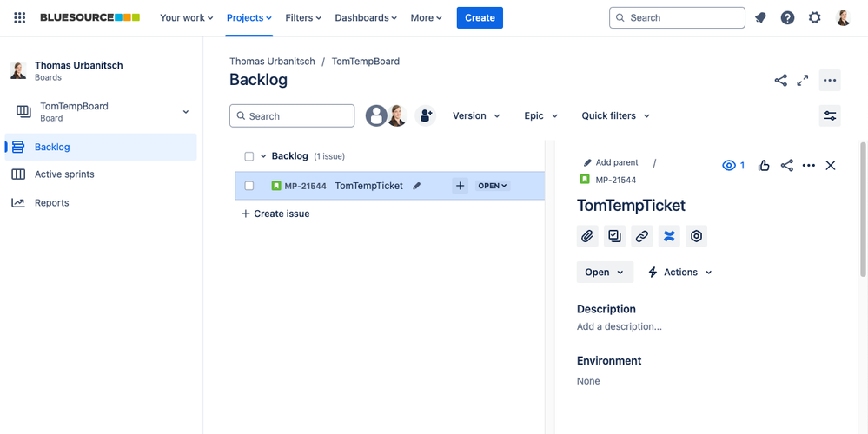Select the Backlog section checkbox
Screen dimensions: 868x434
249,156
